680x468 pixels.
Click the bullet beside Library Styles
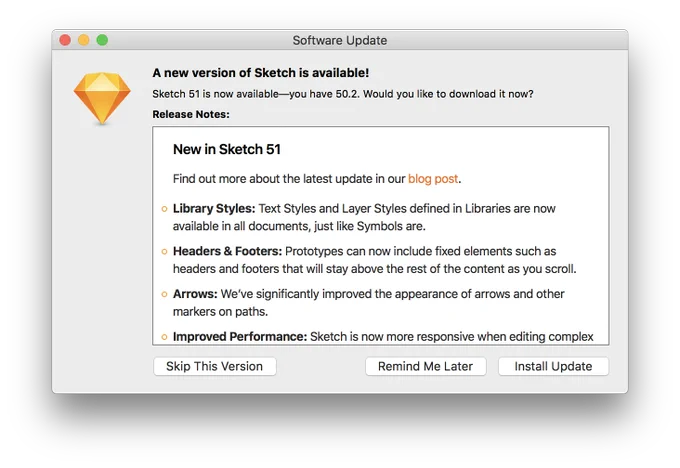coord(164,209)
